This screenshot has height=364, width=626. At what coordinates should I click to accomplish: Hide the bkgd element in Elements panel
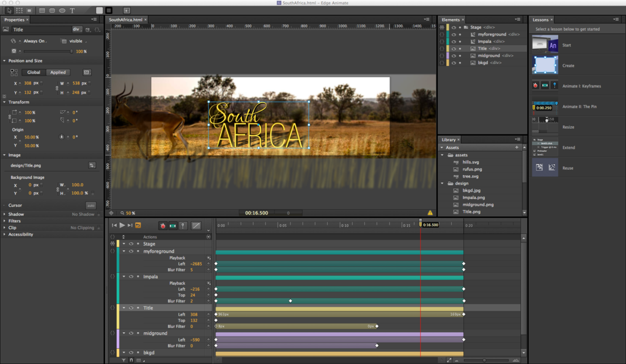(454, 62)
